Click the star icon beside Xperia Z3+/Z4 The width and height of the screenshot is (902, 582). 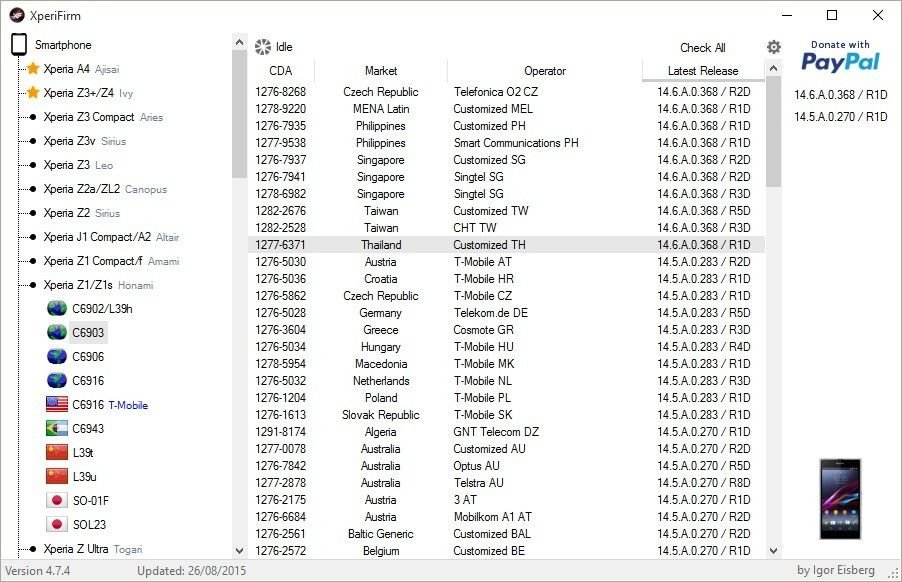tap(33, 93)
